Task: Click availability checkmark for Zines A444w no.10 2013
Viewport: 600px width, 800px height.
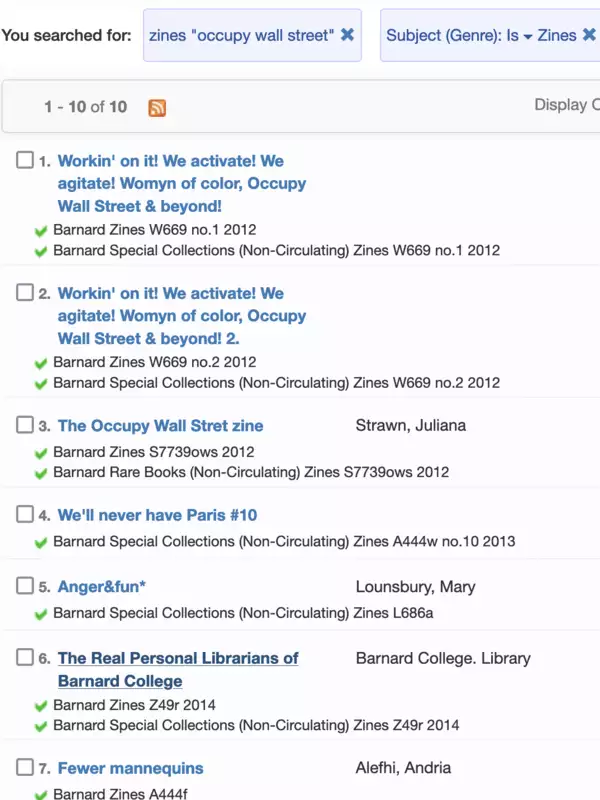Action: [x=41, y=542]
